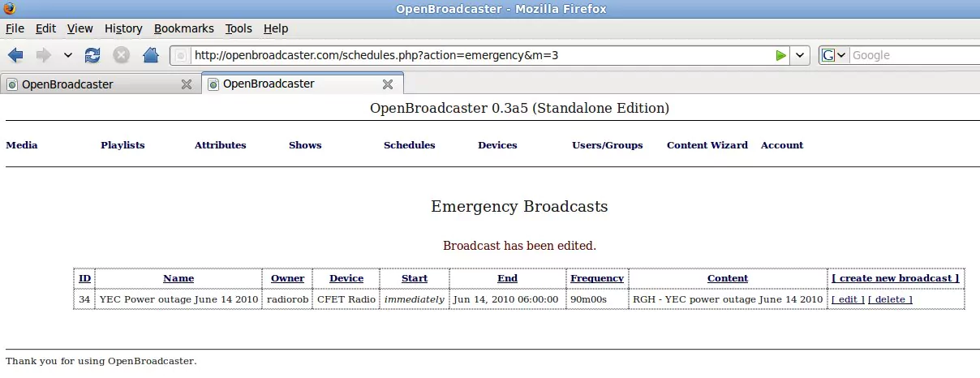Click 'Thank you for using OpenBroadcaster.' footer
The height and width of the screenshot is (378, 980).
tap(101, 361)
